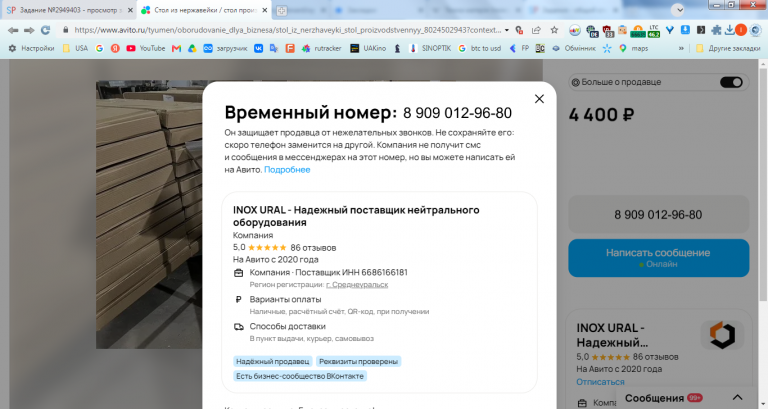
Task: Open the Yandex bookmark icon
Action: click(x=115, y=48)
